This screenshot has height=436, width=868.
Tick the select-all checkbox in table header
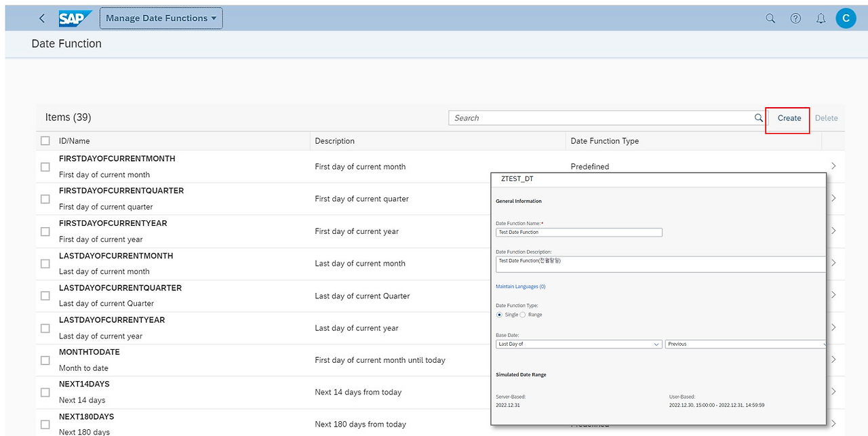(45, 141)
